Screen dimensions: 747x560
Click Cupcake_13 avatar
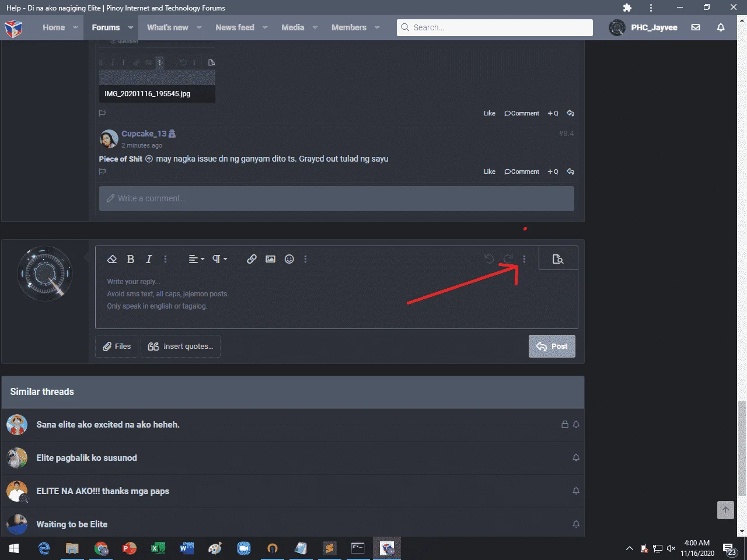coord(109,139)
